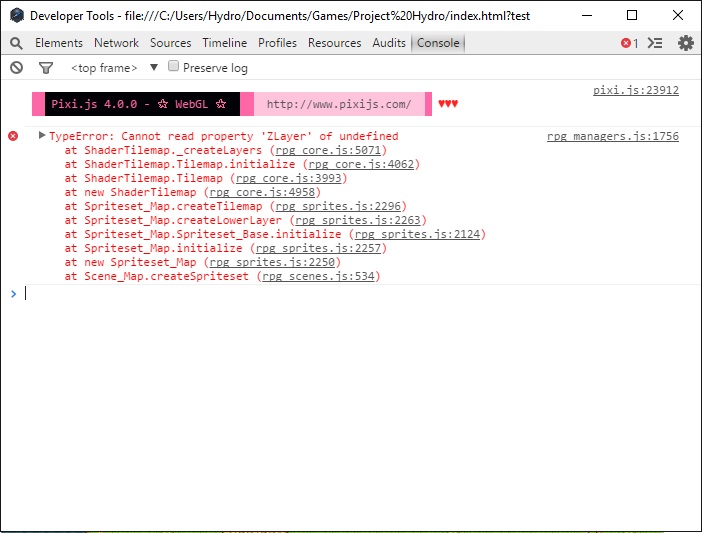Image resolution: width=702 pixels, height=533 pixels.
Task: Switch to the Network tab
Action: [x=116, y=43]
